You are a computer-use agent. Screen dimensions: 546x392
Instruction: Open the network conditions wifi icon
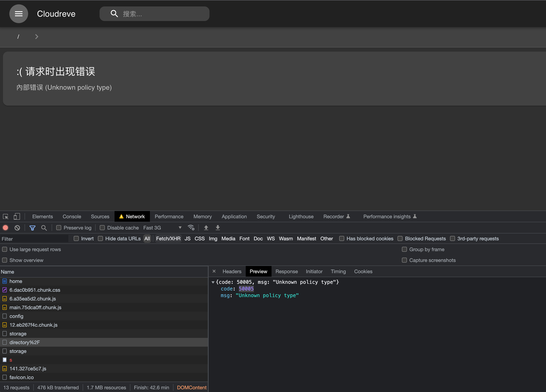(191, 227)
